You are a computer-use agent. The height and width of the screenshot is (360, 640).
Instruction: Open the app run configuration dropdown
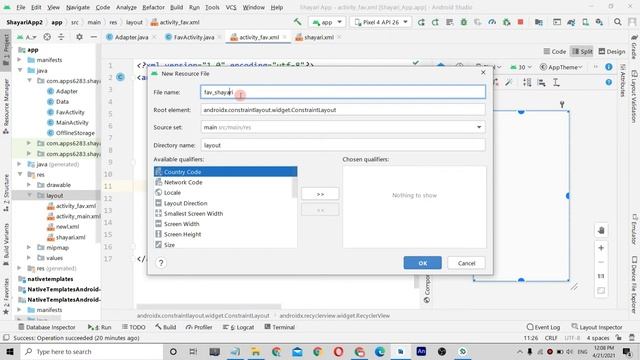[x=327, y=22]
